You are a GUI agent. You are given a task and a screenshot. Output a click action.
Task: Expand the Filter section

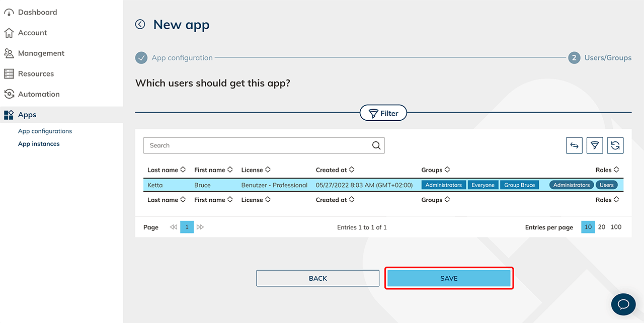[383, 113]
